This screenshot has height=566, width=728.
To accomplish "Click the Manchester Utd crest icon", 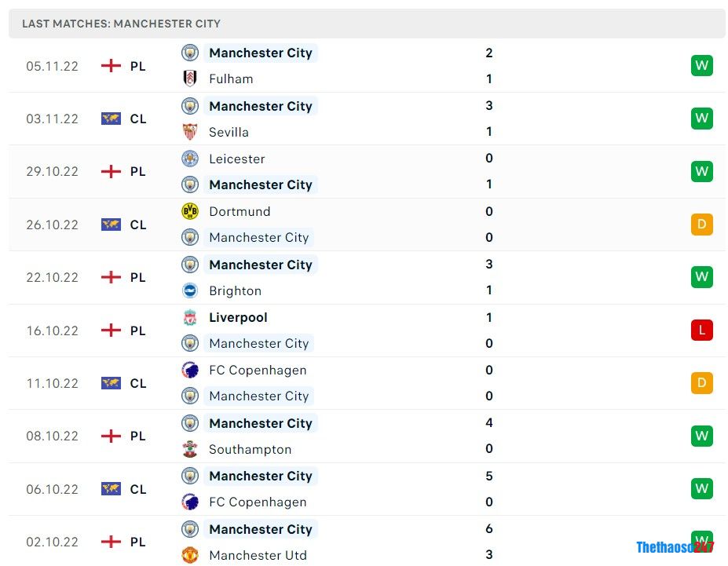I will pyautogui.click(x=190, y=555).
